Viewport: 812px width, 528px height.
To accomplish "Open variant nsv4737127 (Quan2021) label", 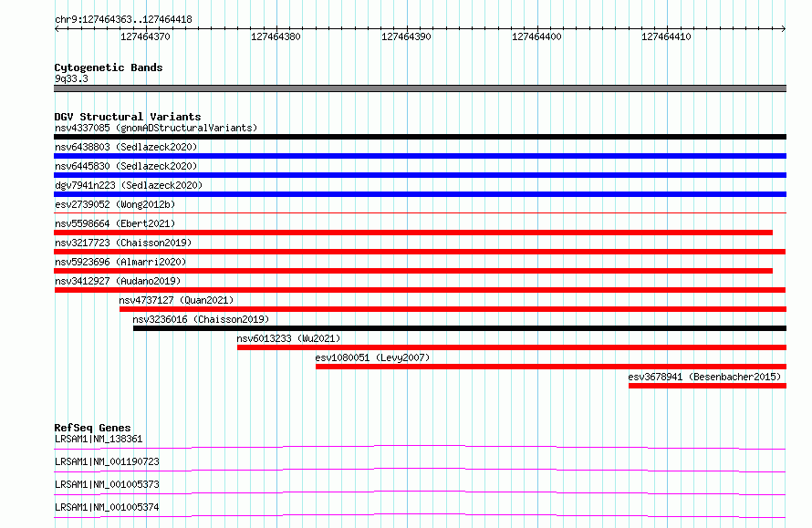I will point(176,300).
